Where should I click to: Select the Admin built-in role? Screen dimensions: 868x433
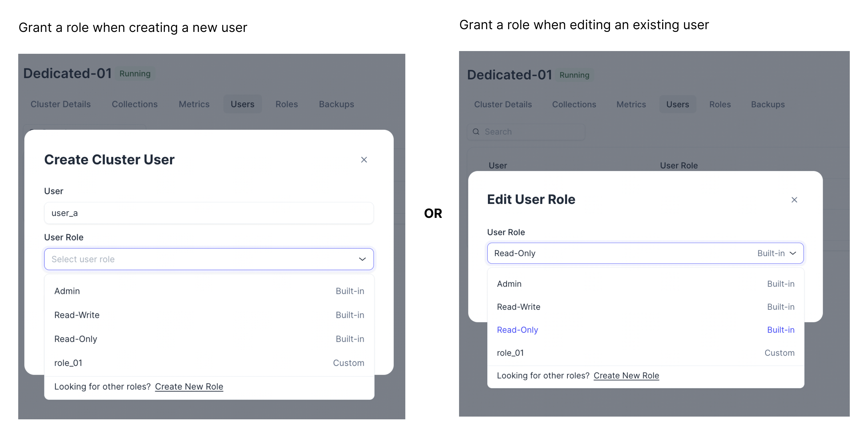(67, 291)
